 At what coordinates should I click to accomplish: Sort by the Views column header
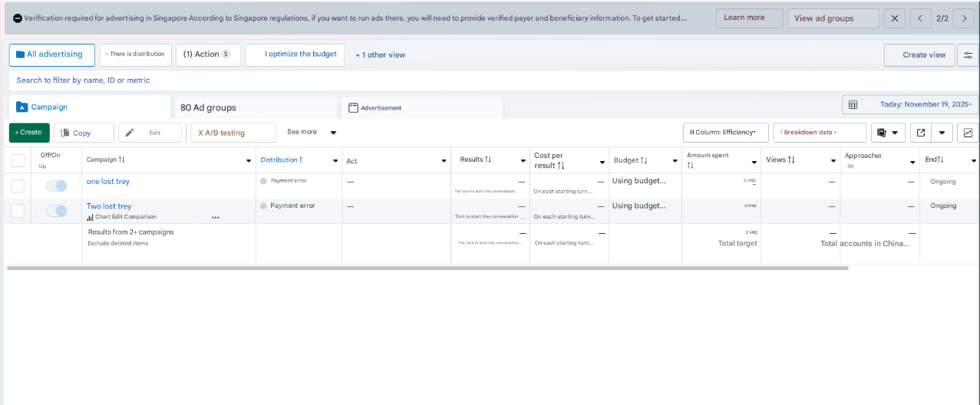coord(780,160)
